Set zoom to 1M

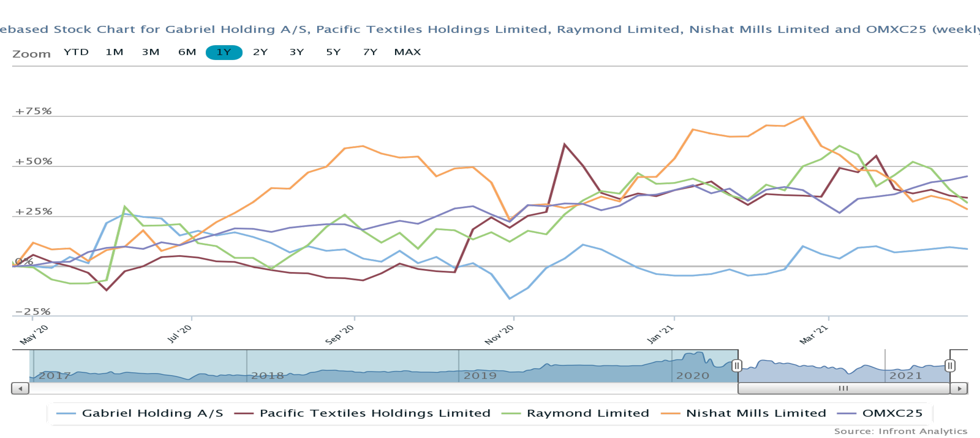tap(114, 52)
